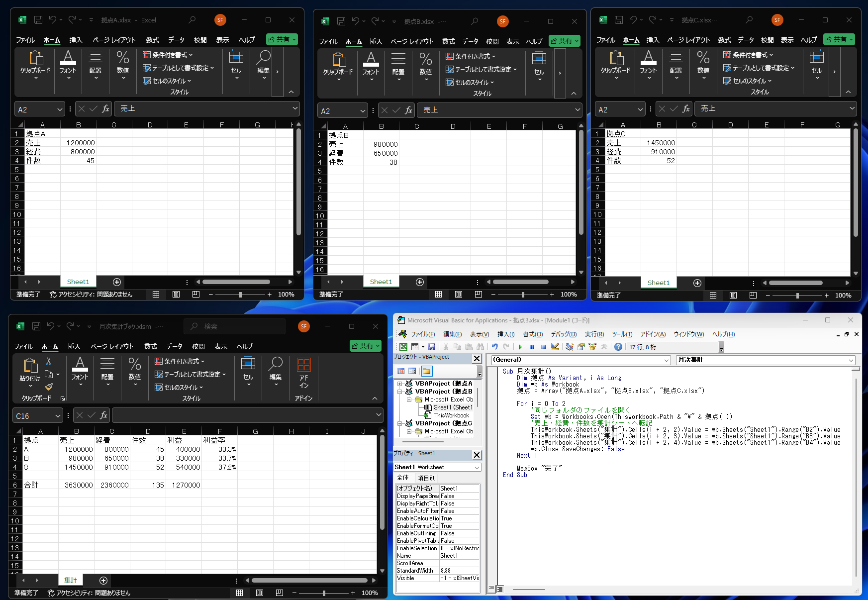Click the Break (pause) icon in VBA toolbar
This screenshot has width=868, height=600.
[532, 347]
